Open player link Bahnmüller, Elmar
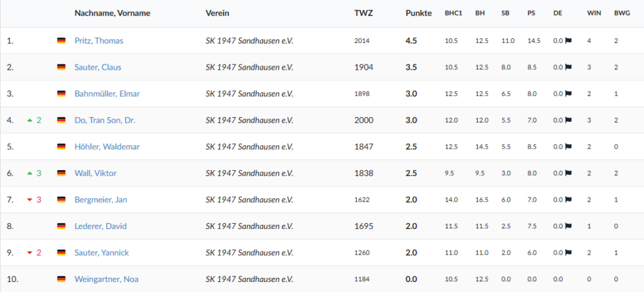The height and width of the screenshot is (292, 644). [107, 94]
